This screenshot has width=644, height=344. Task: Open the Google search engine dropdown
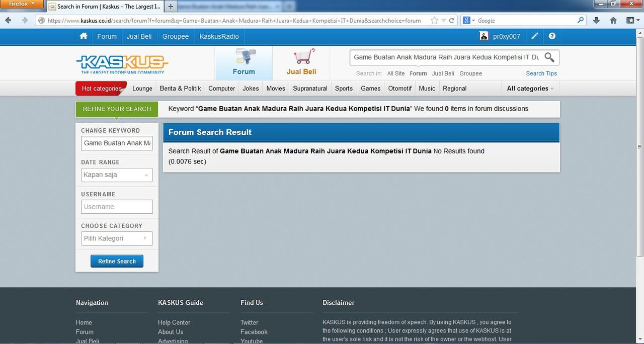(468, 21)
